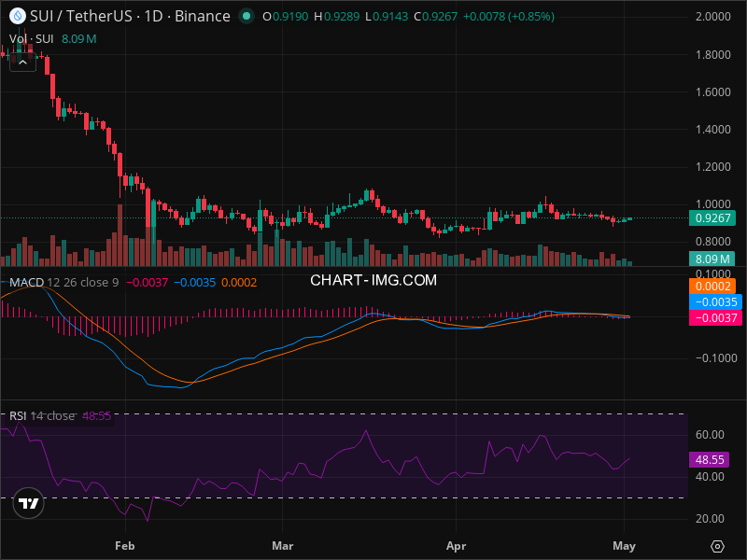This screenshot has height=560, width=747.
Task: Click the 0.8000 price axis label
Action: coord(712,242)
